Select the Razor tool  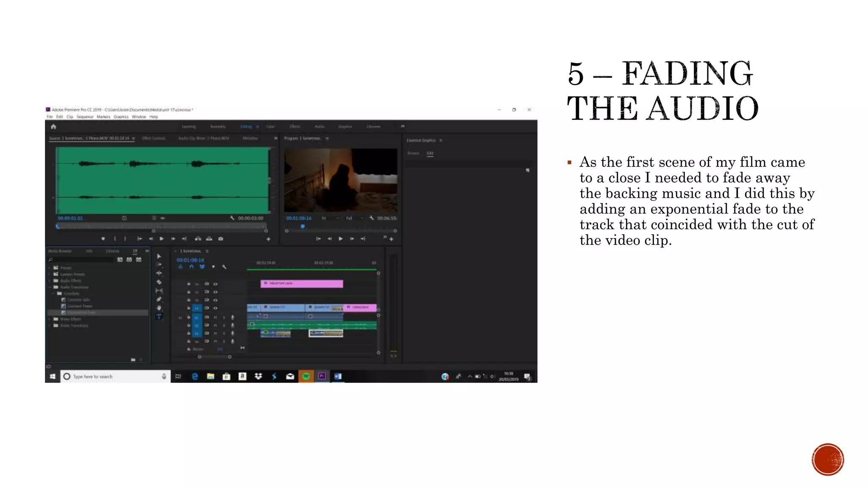click(159, 282)
